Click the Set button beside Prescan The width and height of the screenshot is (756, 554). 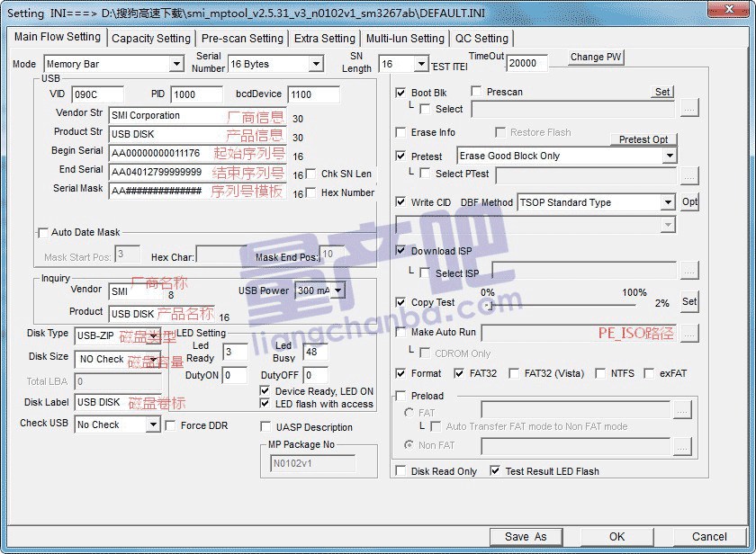click(x=662, y=92)
